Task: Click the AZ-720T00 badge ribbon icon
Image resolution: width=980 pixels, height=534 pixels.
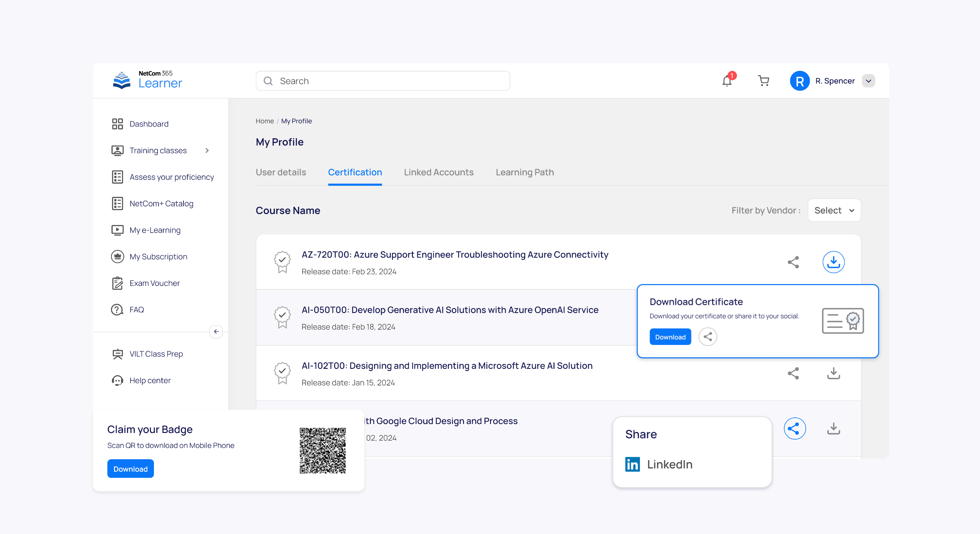Action: pos(282,262)
